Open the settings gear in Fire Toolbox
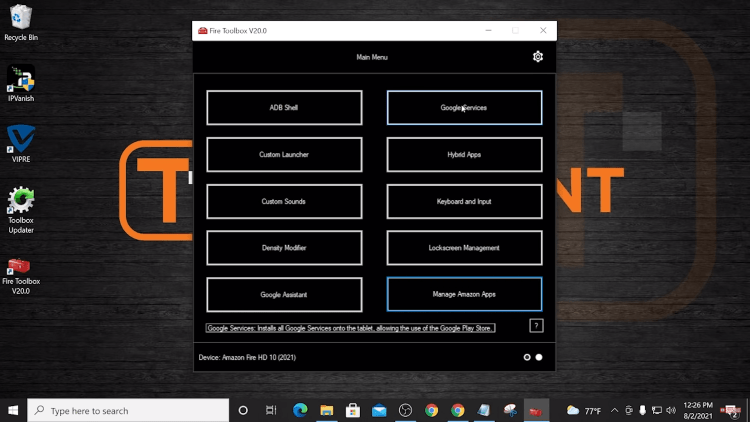 [538, 57]
